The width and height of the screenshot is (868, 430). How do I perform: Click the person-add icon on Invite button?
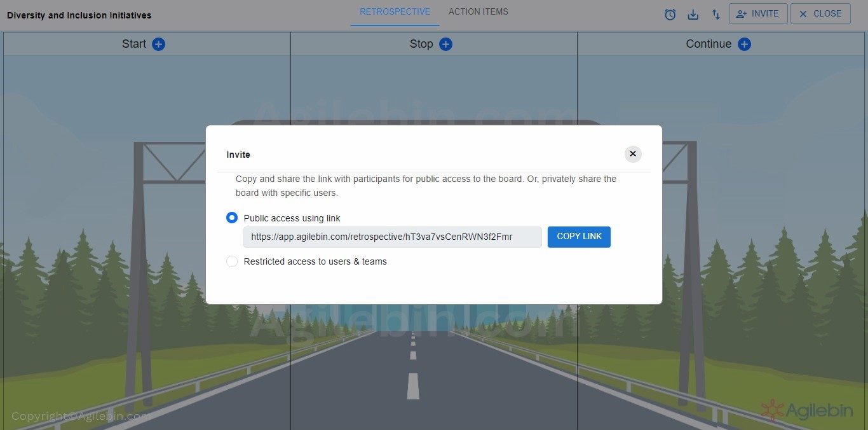click(743, 13)
